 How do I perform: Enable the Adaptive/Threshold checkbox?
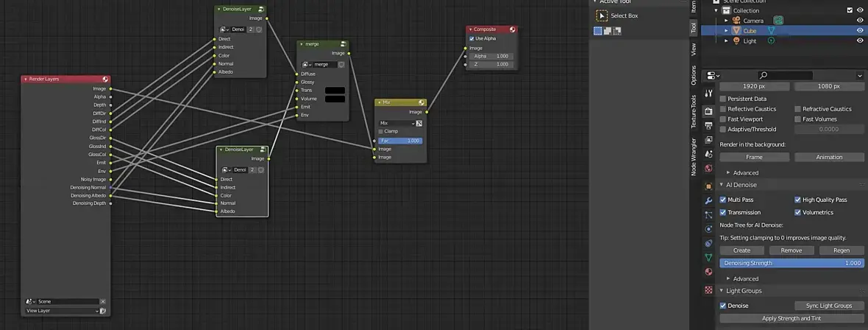[723, 129]
